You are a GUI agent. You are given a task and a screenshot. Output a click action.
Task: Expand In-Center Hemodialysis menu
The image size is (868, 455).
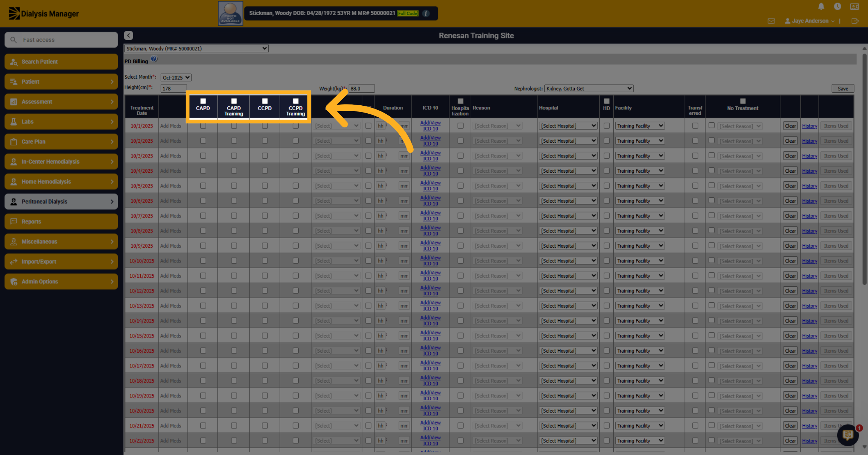(61, 161)
